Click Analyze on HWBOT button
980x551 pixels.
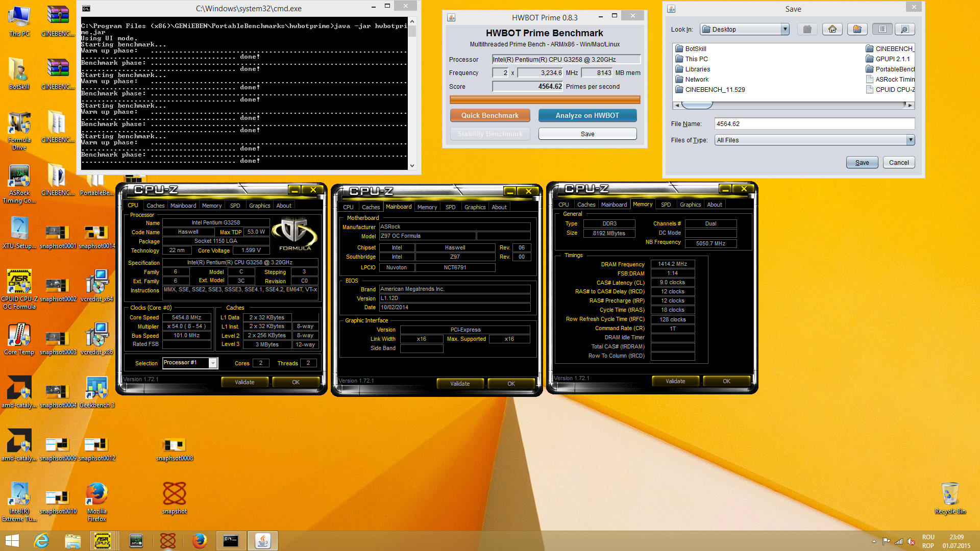(x=587, y=116)
